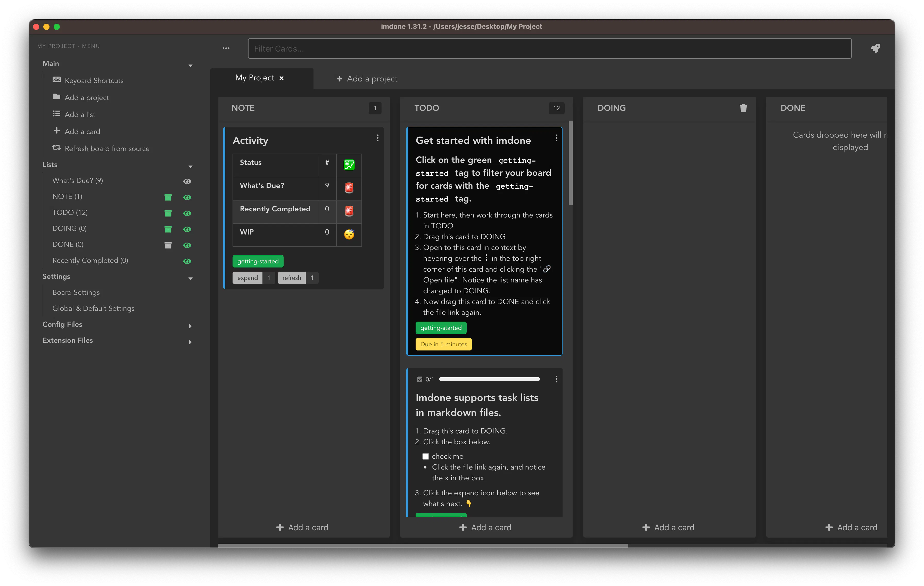
Task: Click Add a card in the TODO column
Action: pos(485,527)
